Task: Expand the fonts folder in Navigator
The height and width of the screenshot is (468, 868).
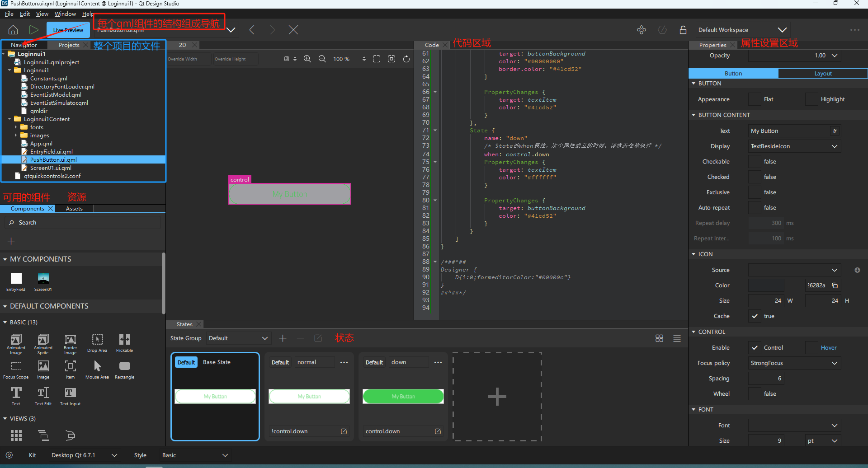Action: [16, 127]
